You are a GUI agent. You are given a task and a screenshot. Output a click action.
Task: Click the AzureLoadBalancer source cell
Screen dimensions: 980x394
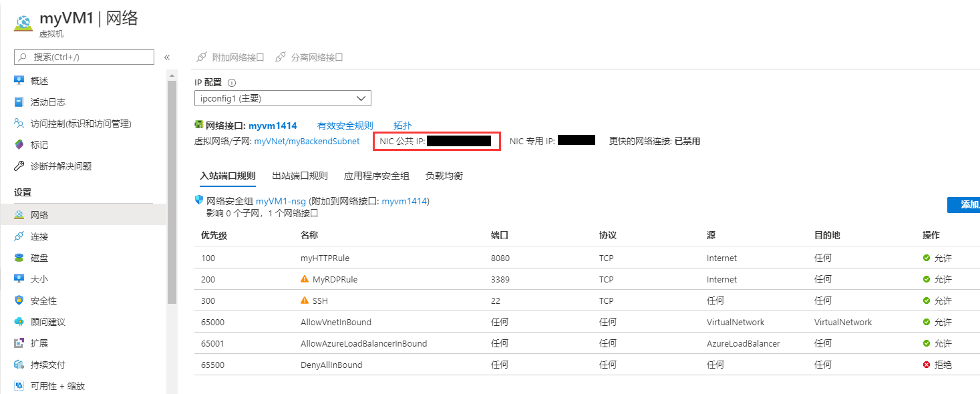tap(743, 343)
